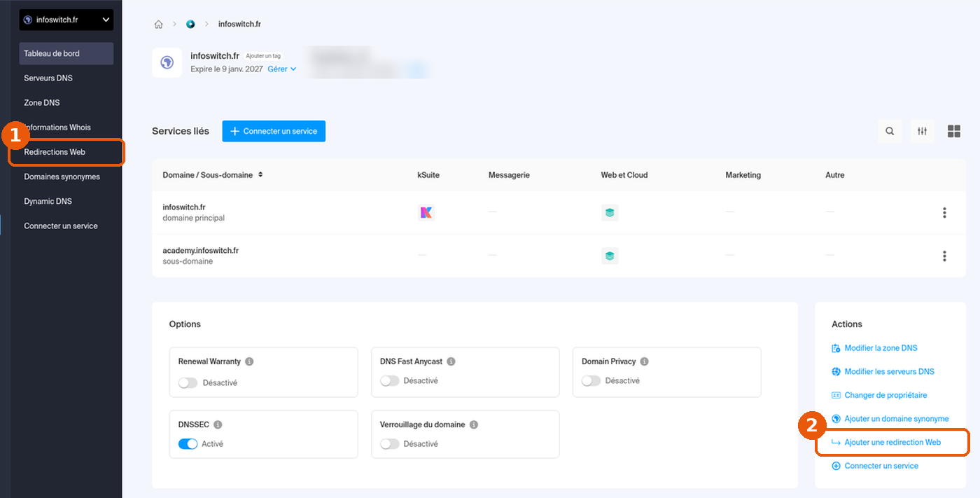Click Modifier les serveurs DNS link
This screenshot has width=980, height=498.
(883, 372)
